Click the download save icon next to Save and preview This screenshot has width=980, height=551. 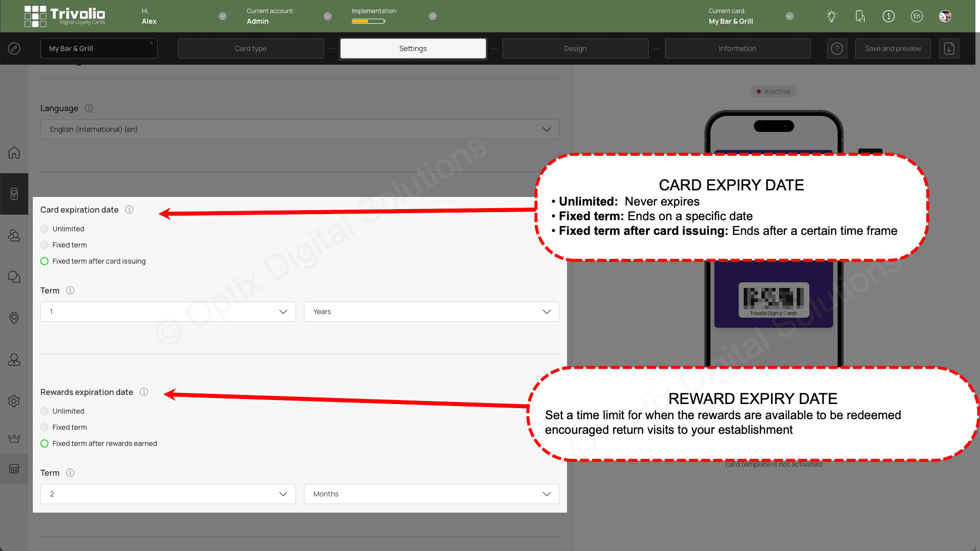pyautogui.click(x=949, y=48)
